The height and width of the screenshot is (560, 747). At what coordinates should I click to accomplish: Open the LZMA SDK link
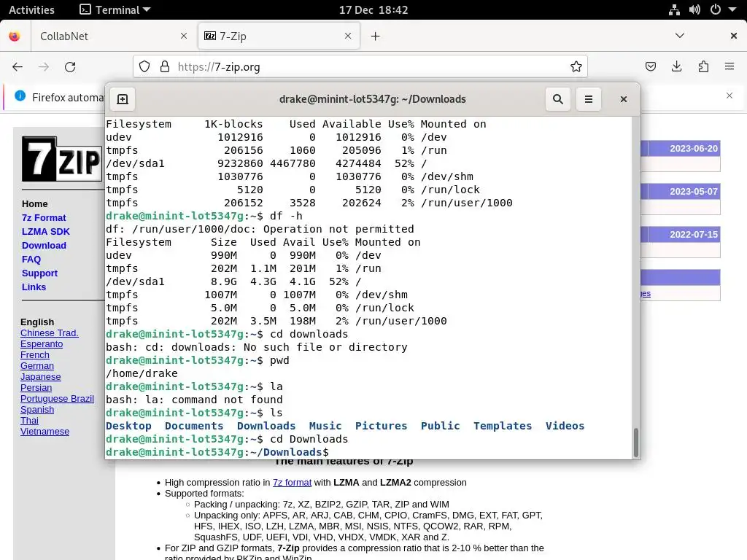pos(46,231)
